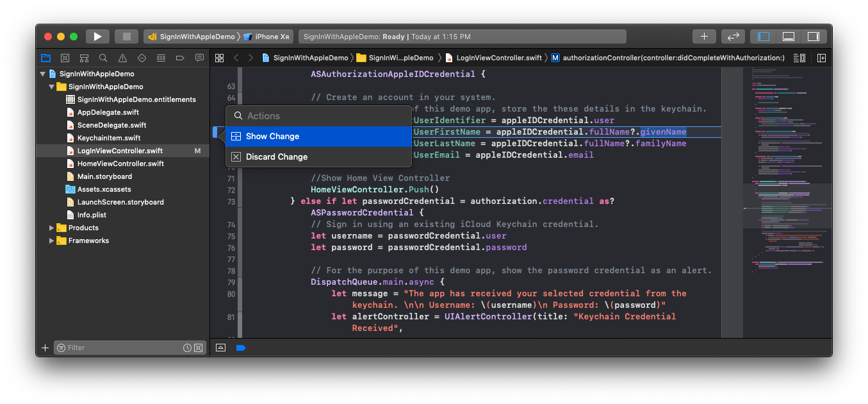Viewport: 868px width, 404px height.
Task: Open the Issue navigator warning icon
Action: [122, 58]
